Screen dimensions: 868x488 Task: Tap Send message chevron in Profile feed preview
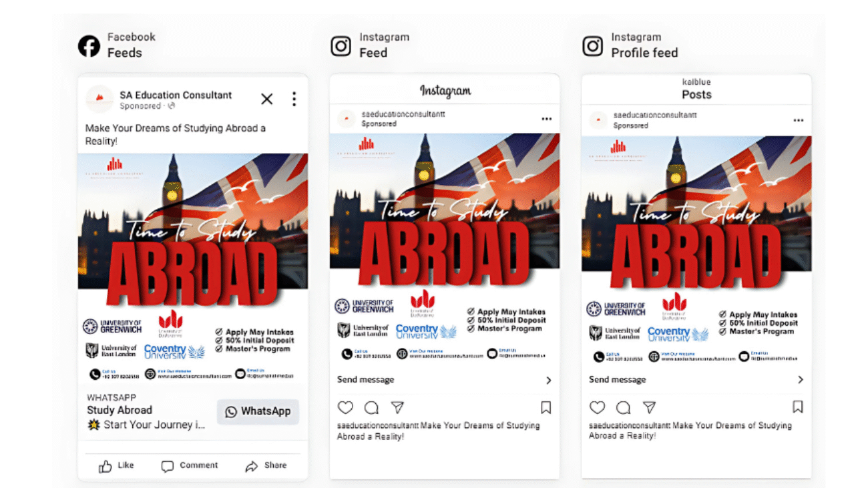coord(801,380)
